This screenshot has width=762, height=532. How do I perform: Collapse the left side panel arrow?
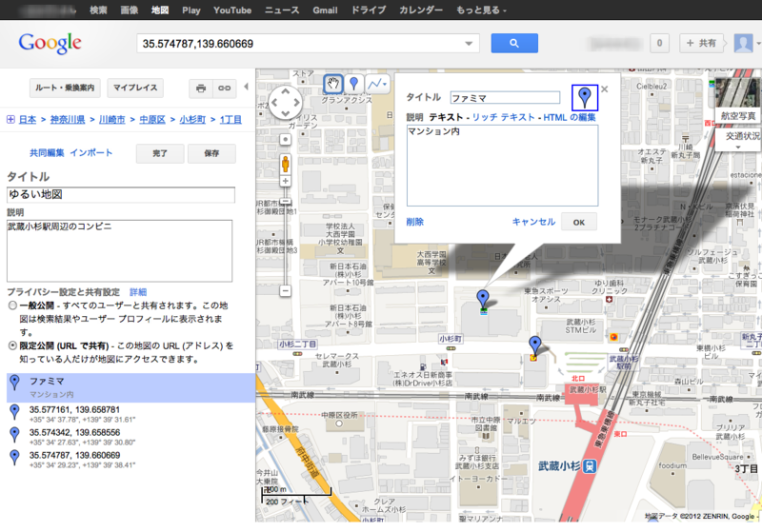point(246,87)
